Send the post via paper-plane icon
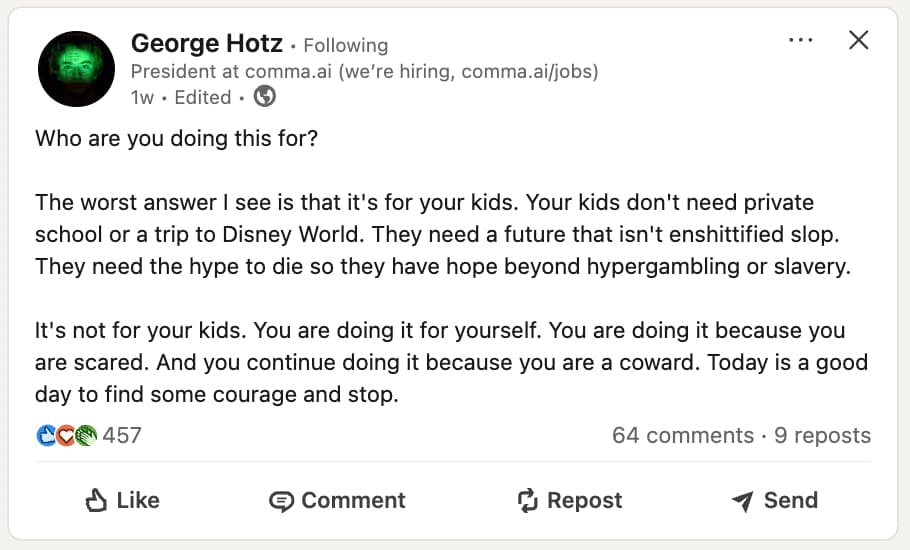 (x=775, y=500)
